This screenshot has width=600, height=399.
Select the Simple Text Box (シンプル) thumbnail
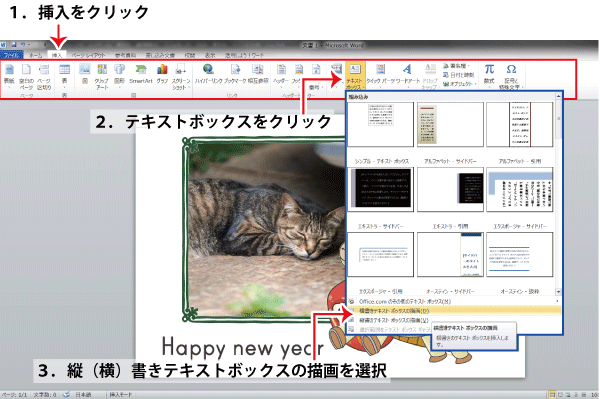[x=381, y=124]
